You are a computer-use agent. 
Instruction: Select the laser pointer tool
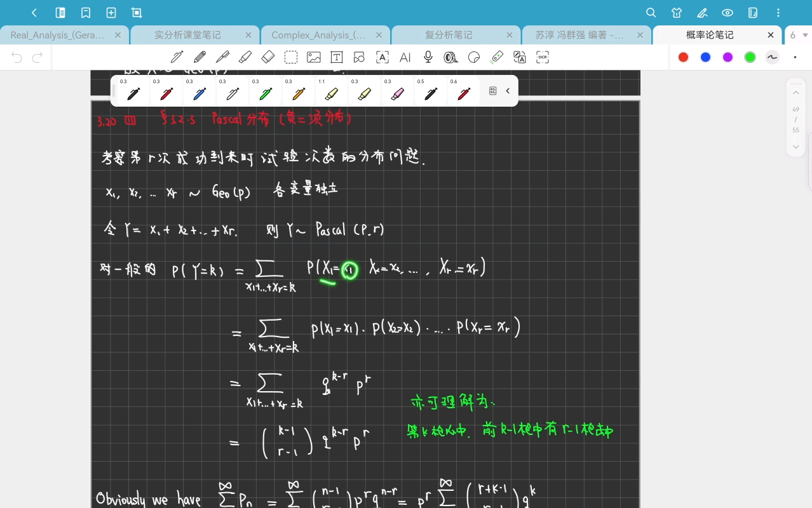(x=497, y=57)
